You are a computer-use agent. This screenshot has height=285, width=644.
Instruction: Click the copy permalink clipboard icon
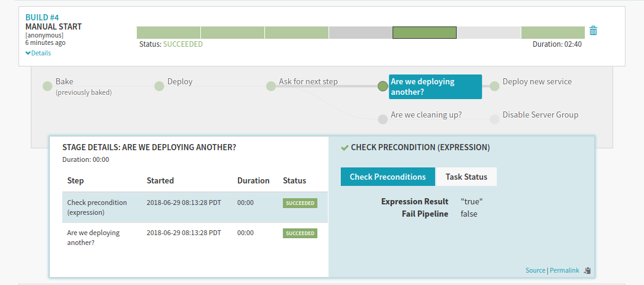(x=588, y=270)
